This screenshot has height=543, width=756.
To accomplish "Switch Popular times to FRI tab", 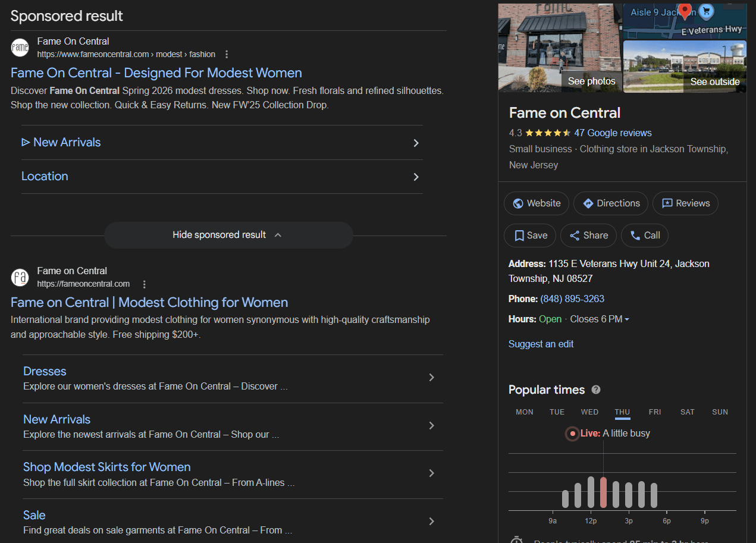I will pos(655,412).
